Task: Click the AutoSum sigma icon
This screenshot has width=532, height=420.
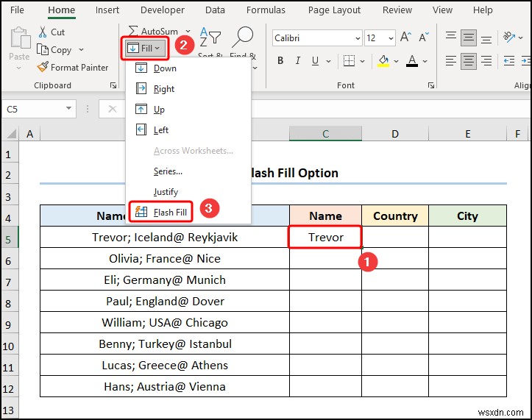Action: [x=133, y=31]
